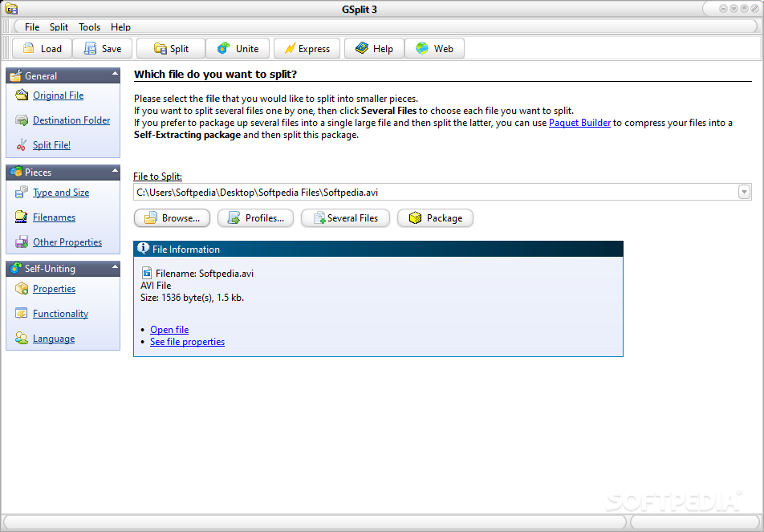
Task: Open Self-Uniting Properties link
Action: click(x=54, y=288)
